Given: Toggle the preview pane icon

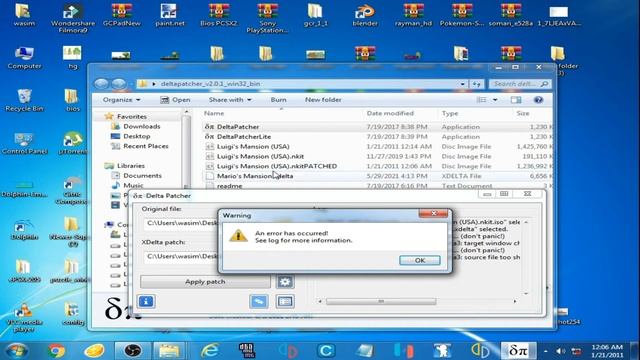Looking at the screenshot, I should click(516, 100).
